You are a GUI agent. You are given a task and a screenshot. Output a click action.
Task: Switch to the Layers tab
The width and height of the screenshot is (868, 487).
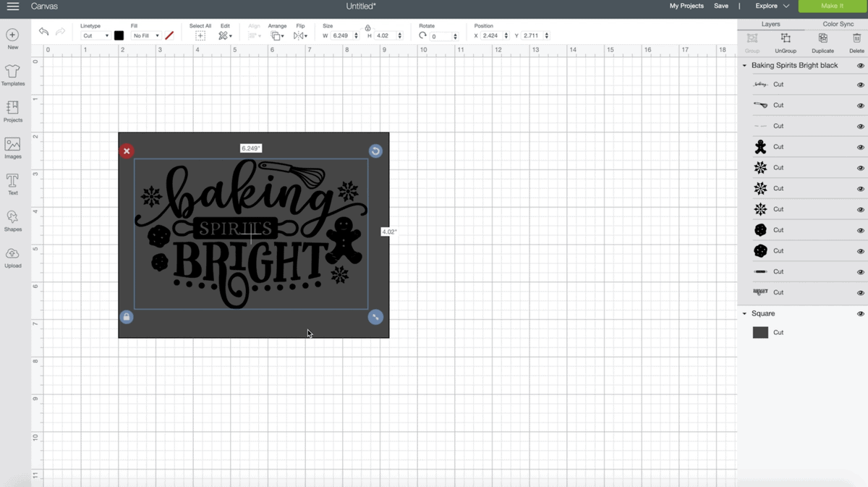click(x=770, y=24)
